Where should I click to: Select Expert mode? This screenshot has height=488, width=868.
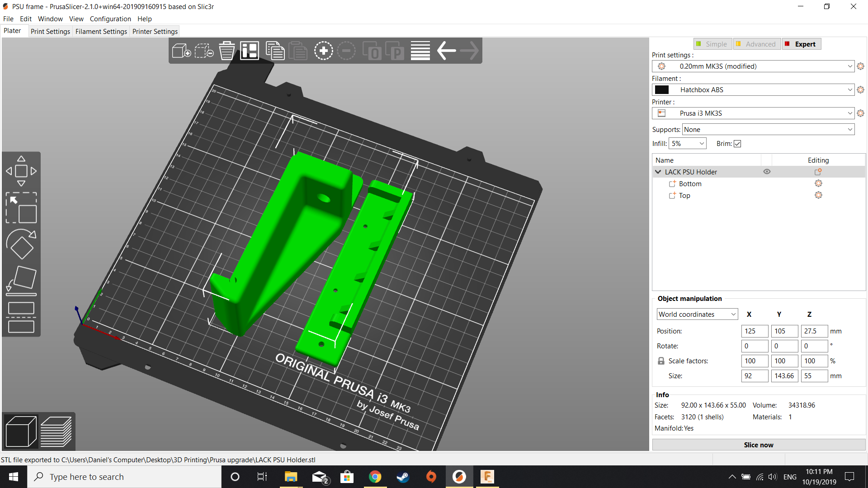802,44
